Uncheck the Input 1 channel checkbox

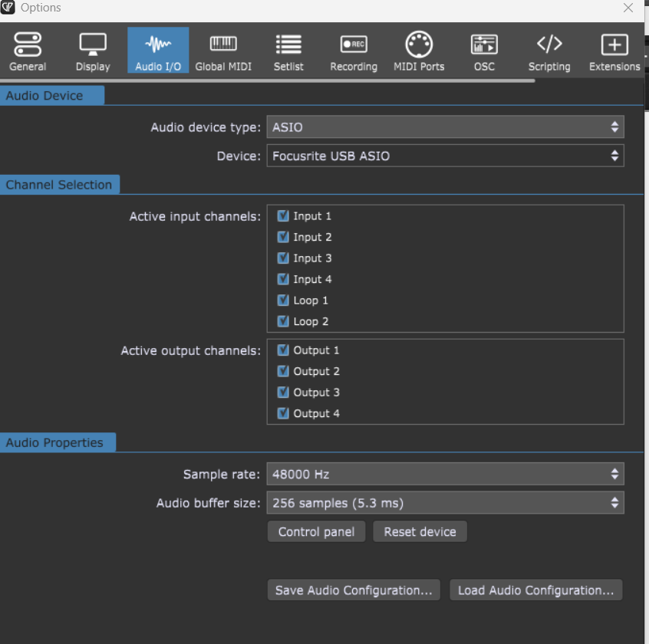(x=283, y=216)
